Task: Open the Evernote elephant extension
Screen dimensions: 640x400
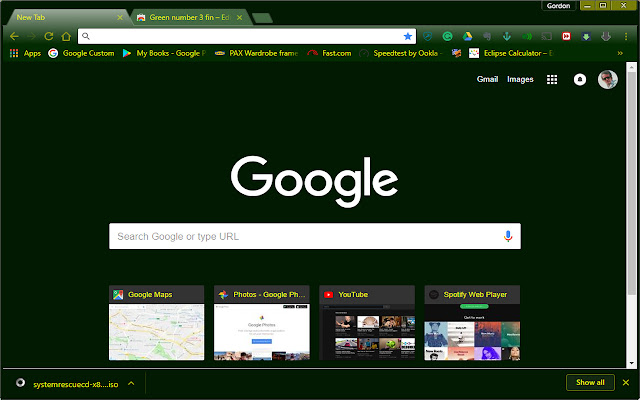Action: [487, 36]
